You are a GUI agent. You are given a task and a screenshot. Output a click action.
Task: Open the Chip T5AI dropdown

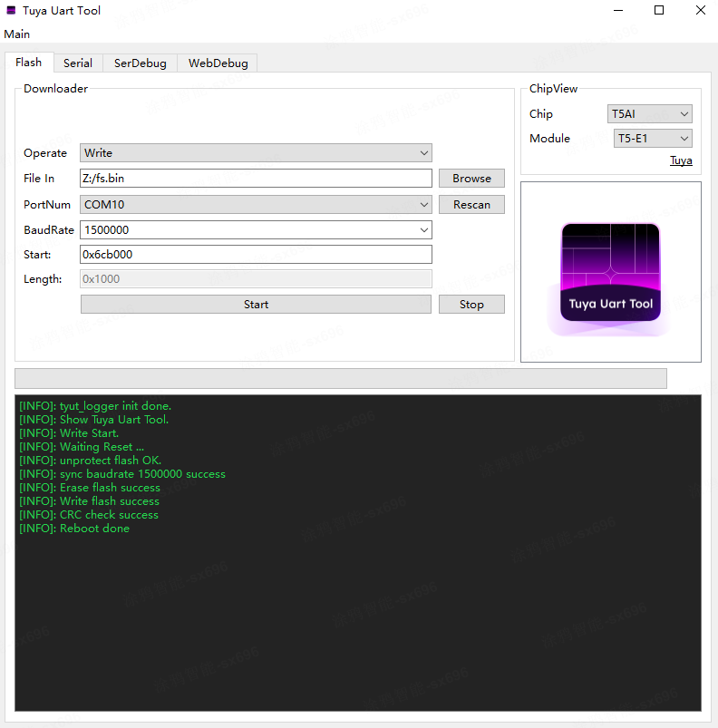pos(650,114)
